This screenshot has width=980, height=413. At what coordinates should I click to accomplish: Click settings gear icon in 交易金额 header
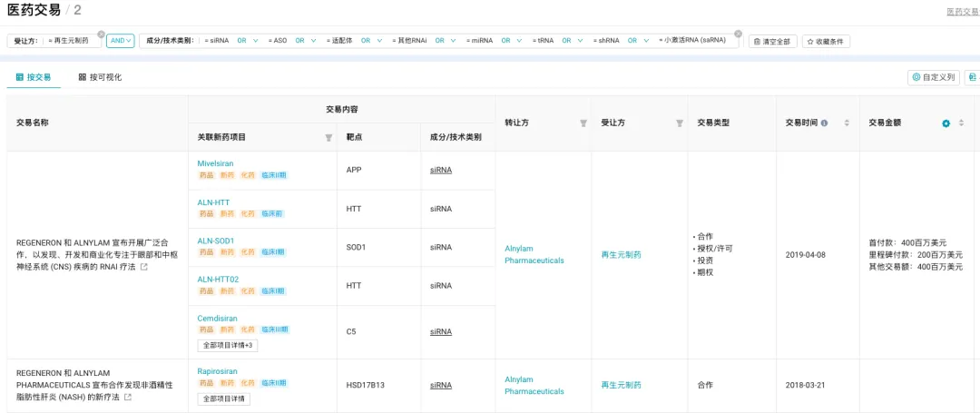point(946,123)
